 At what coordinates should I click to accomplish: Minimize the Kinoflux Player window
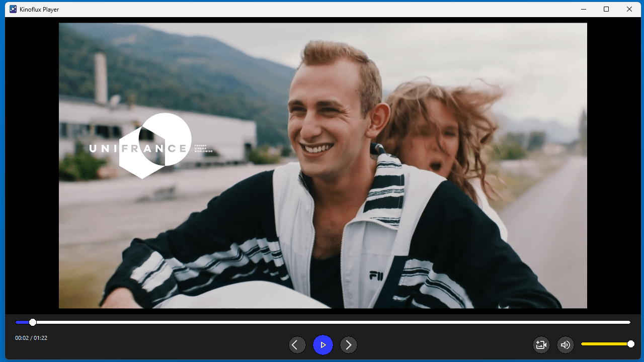click(x=584, y=9)
